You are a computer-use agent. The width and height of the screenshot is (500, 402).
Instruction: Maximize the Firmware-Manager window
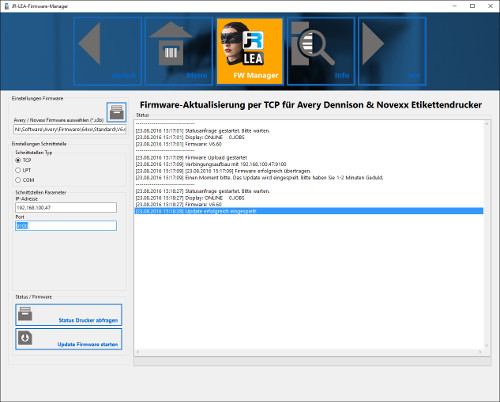pos(472,6)
